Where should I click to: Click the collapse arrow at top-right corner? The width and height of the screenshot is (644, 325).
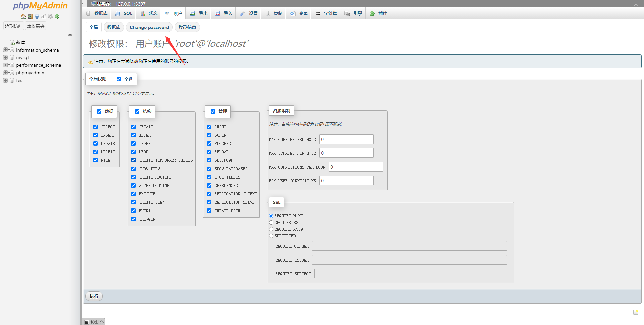[x=636, y=4]
